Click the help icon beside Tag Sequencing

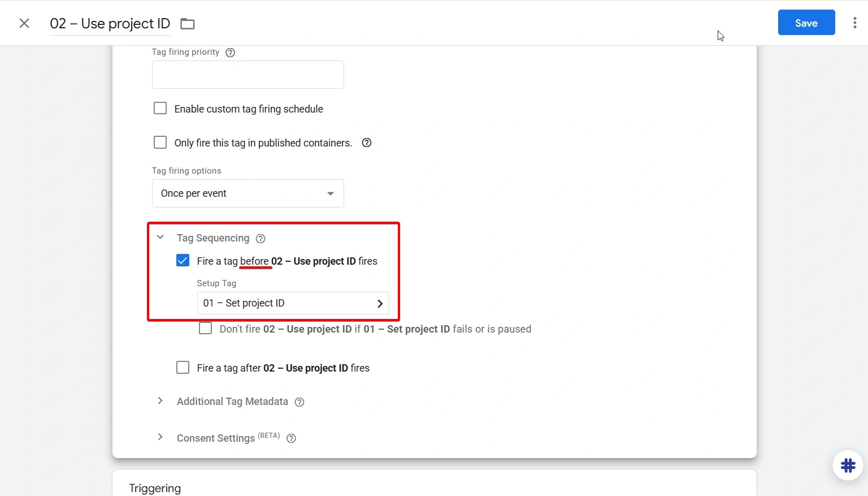point(261,239)
